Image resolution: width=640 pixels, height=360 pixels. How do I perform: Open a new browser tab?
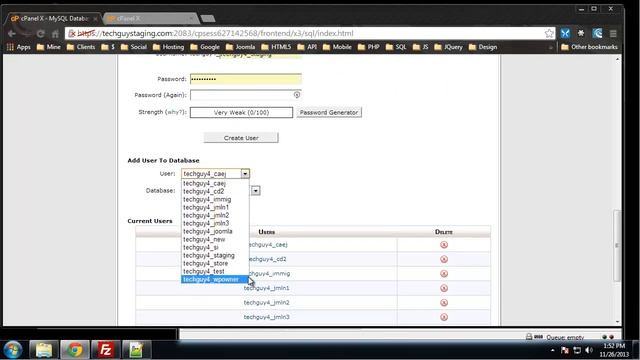click(x=208, y=18)
